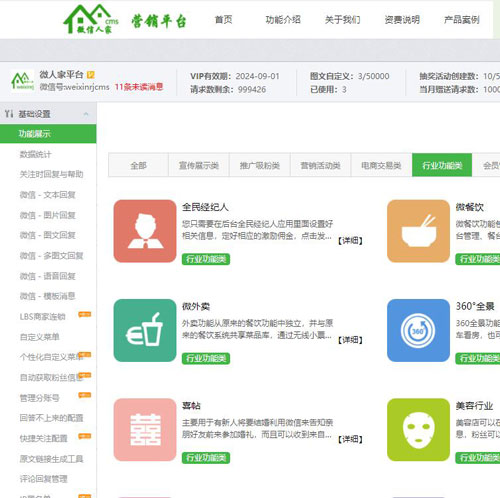500x498 pixels.
Task: Open 管理分账号 in the sidebar
Action: click(39, 398)
